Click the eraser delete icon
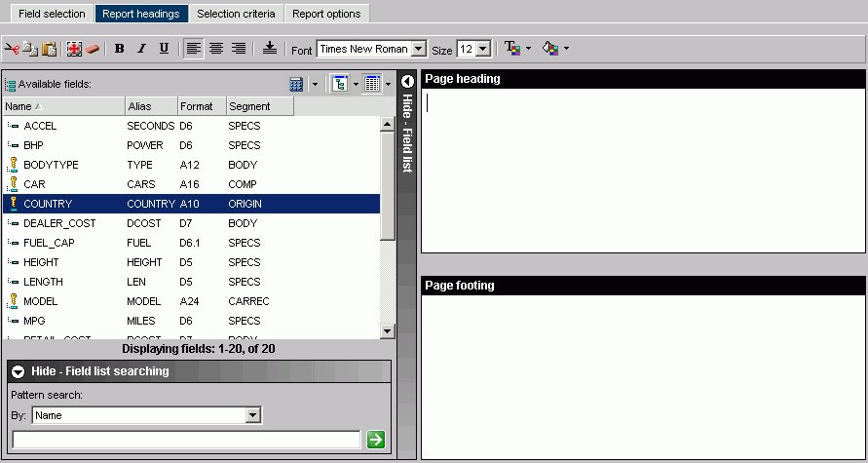Image resolution: width=868 pixels, height=463 pixels. (x=93, y=49)
